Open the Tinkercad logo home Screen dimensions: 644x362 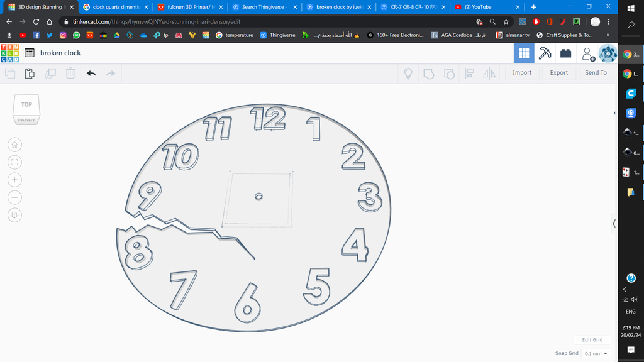point(10,53)
